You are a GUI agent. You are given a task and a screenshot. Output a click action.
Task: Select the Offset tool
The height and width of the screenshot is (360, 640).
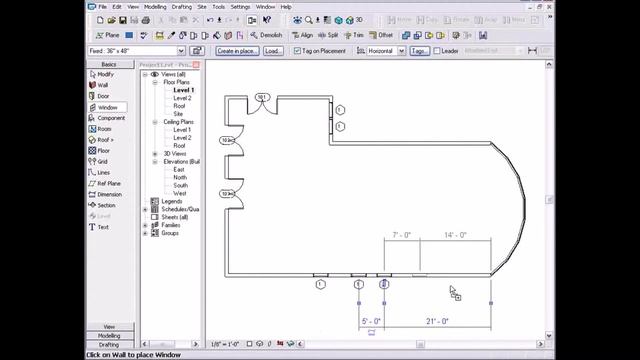coord(381,36)
